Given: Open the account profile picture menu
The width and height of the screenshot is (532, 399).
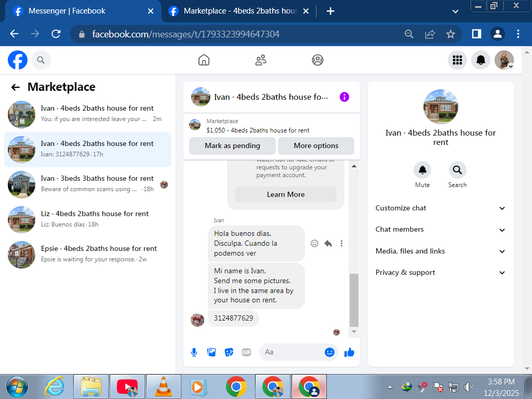Looking at the screenshot, I should click(504, 60).
